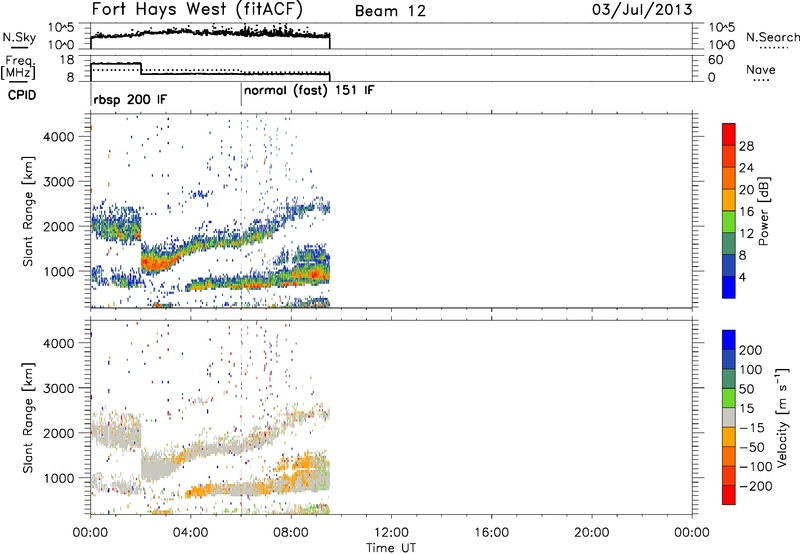Click the date '03/Jul/2013'

click(x=642, y=10)
